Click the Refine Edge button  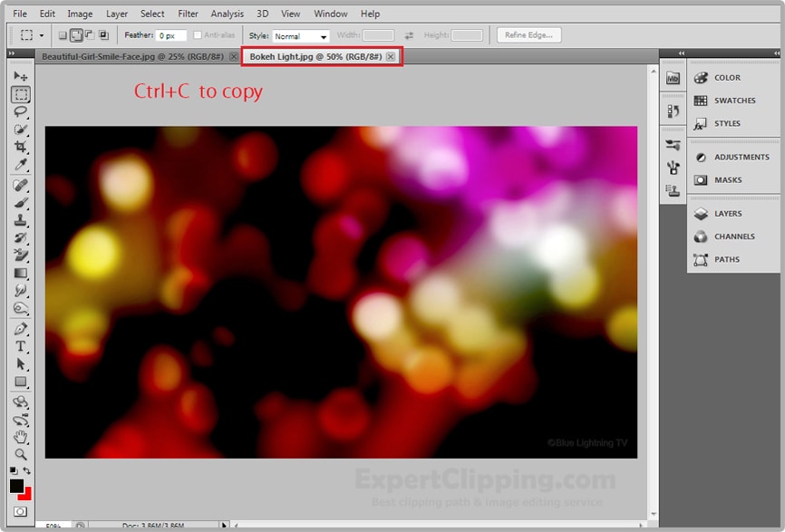tap(529, 35)
